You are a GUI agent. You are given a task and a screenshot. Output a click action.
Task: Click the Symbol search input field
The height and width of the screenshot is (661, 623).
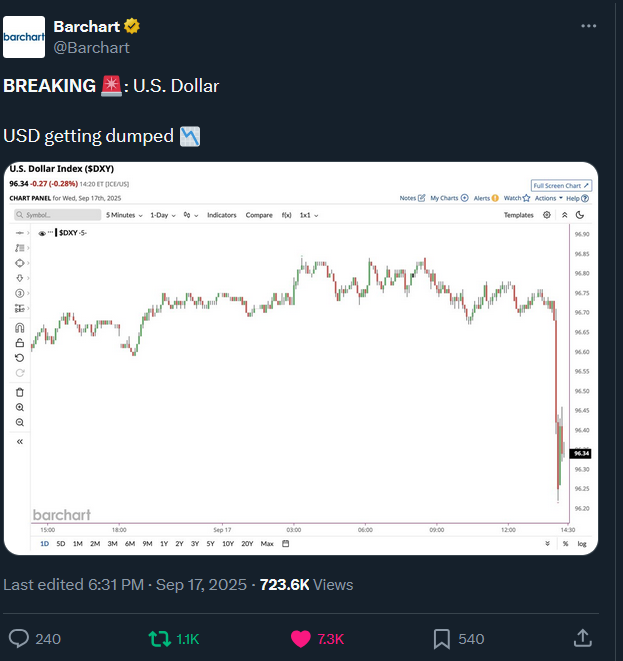[57, 215]
